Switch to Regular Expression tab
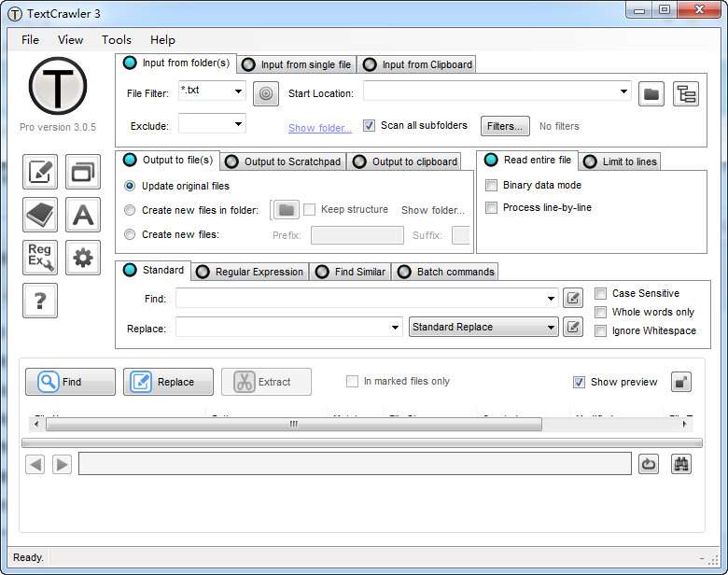 click(x=250, y=272)
